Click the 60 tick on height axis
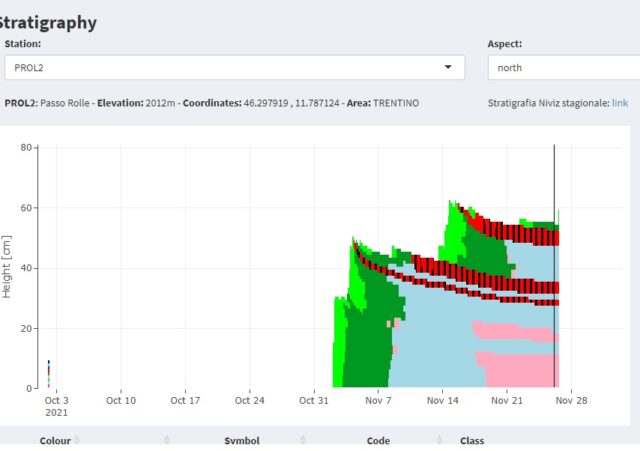 26,208
